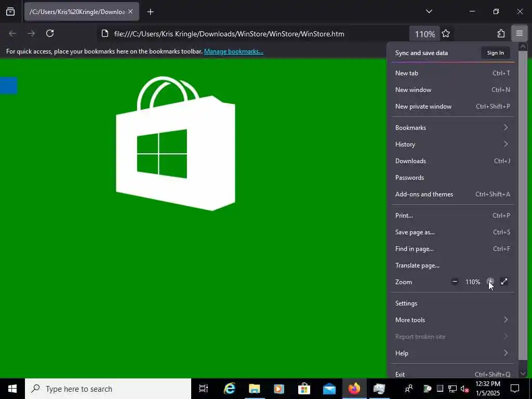
Task: Open File Explorer from taskbar
Action: click(x=254, y=389)
